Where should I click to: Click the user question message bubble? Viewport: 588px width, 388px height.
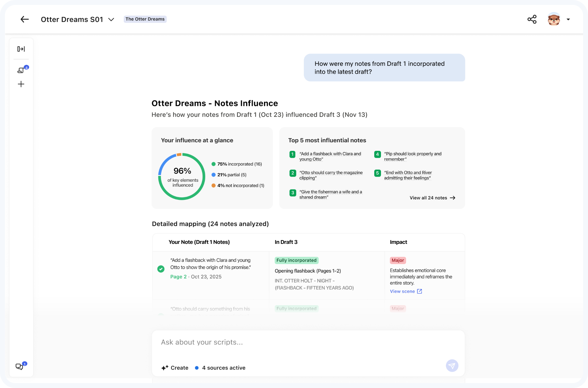384,68
